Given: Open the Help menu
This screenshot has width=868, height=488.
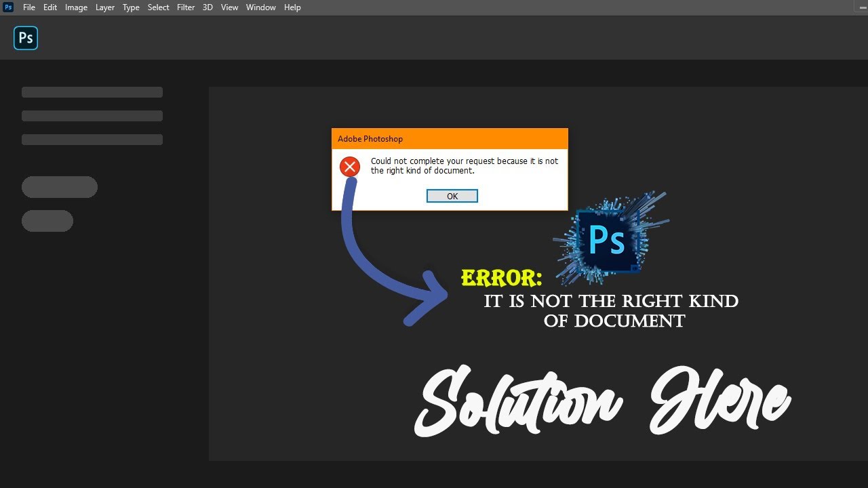Looking at the screenshot, I should [292, 7].
